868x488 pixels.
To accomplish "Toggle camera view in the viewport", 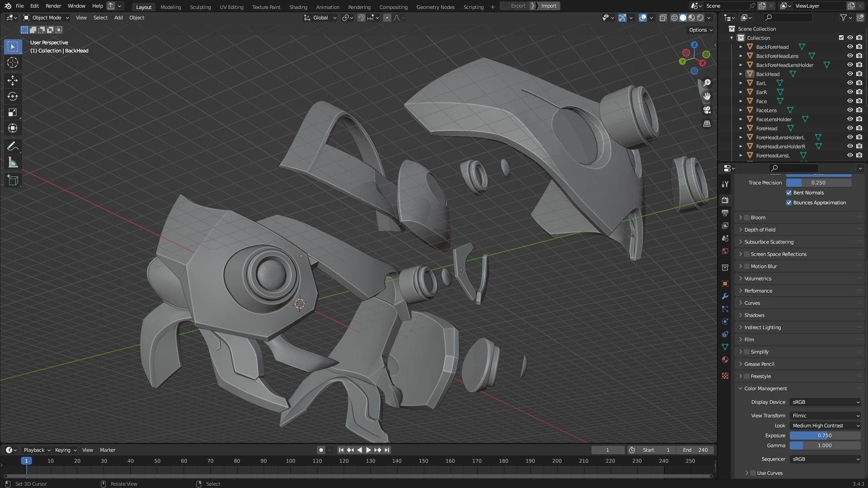I will pos(707,110).
